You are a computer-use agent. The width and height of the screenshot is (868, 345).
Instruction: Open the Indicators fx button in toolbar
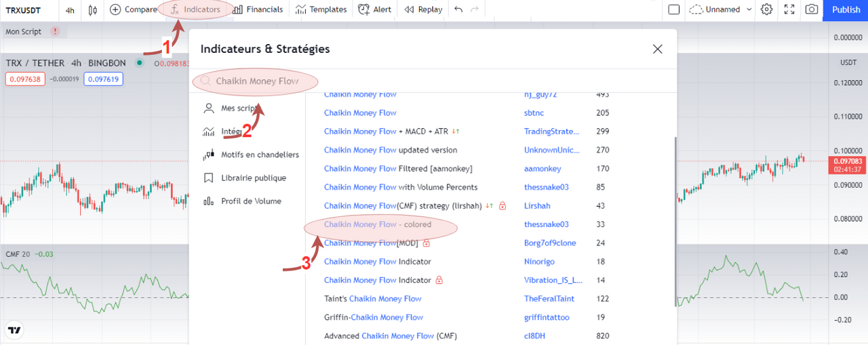196,9
